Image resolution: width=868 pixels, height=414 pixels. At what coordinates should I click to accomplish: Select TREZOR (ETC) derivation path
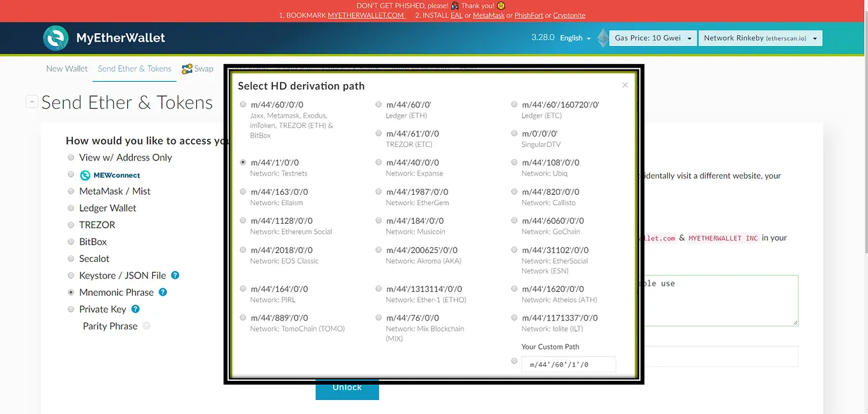click(378, 134)
